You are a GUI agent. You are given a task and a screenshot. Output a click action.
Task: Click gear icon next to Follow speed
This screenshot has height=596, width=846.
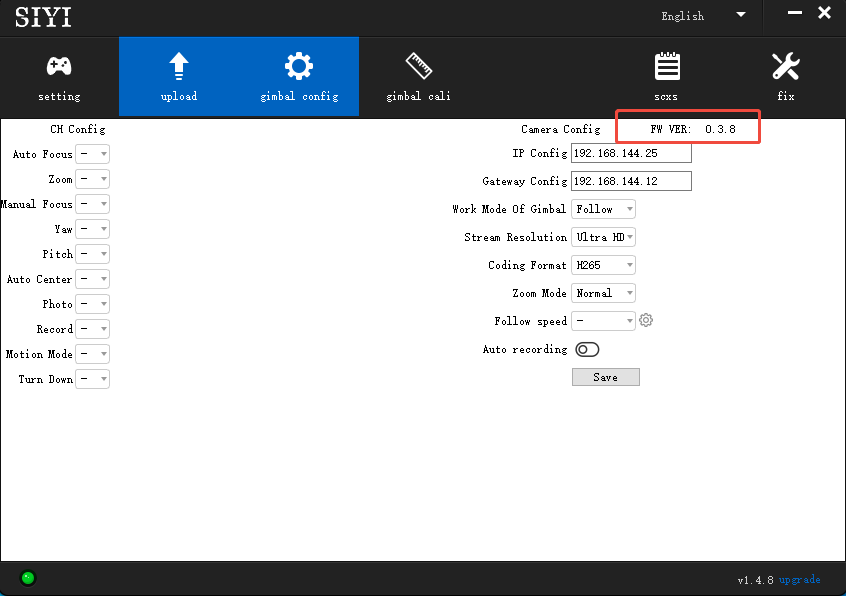coord(646,321)
